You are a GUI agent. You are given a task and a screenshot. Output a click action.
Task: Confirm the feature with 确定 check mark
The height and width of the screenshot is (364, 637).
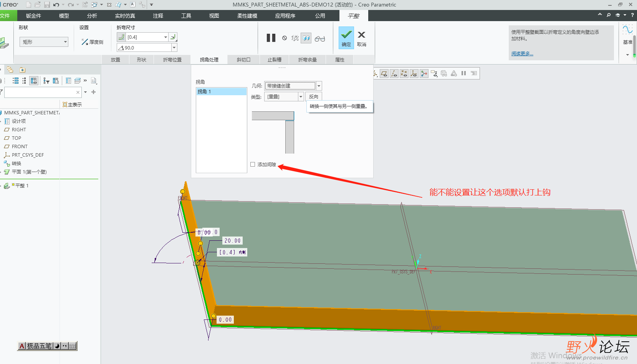click(346, 38)
